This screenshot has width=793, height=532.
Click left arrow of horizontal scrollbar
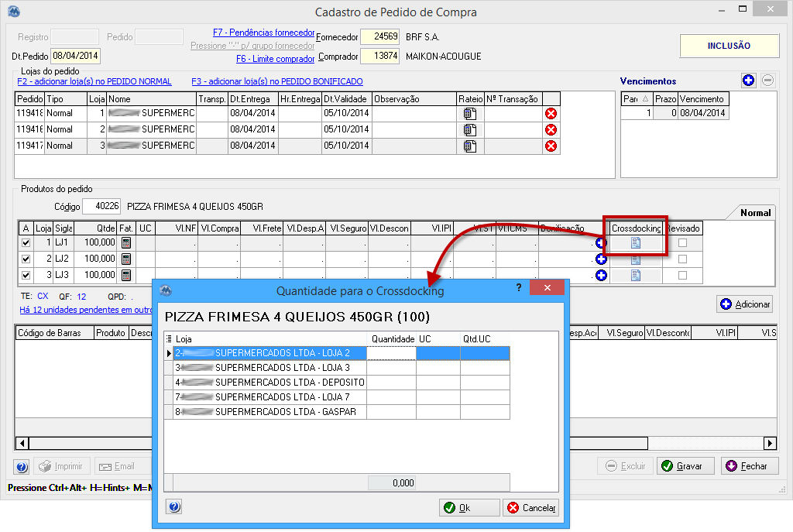coord(22,444)
